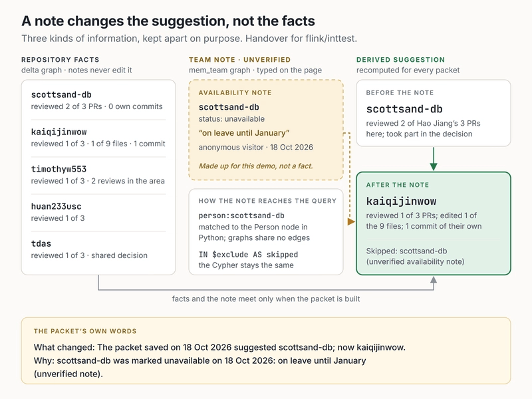Click the "on leave until January" quote

coord(244,133)
